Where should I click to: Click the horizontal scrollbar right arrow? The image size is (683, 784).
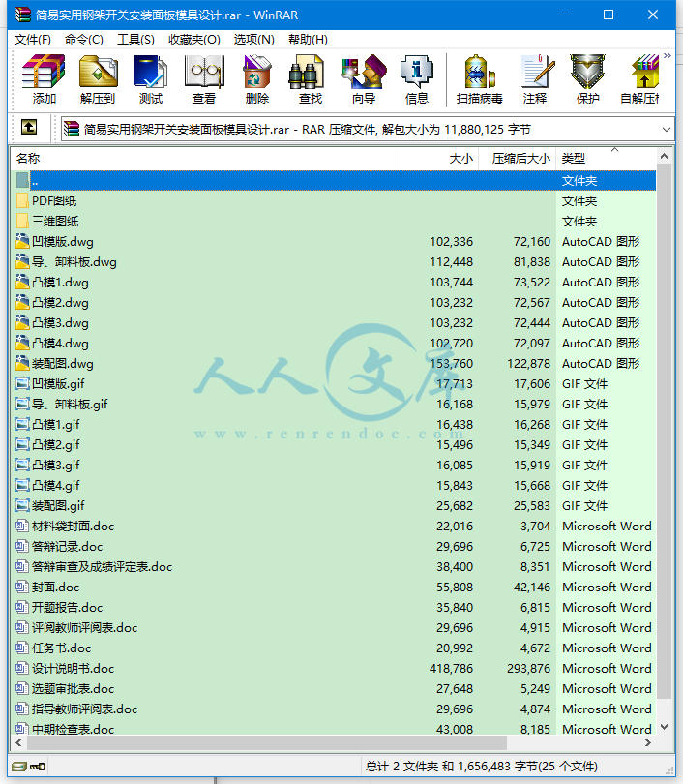click(648, 742)
